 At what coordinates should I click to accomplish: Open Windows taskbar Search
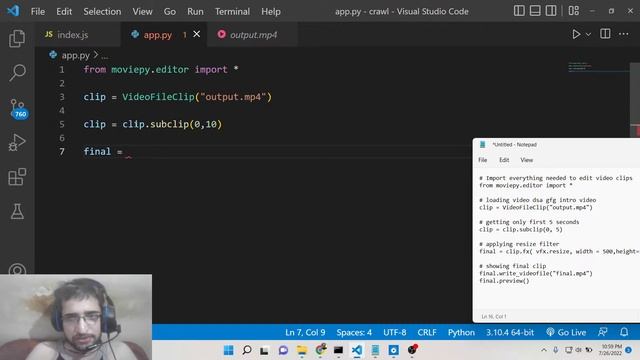coord(247,350)
